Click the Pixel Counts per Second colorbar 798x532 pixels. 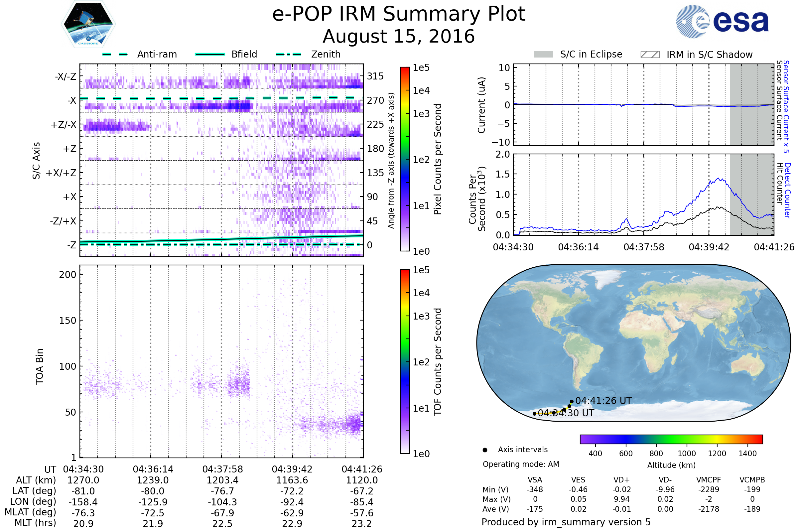[x=405, y=159]
